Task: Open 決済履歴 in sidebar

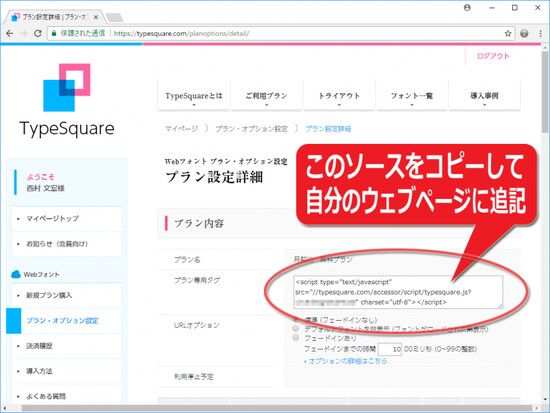Action: (67, 346)
